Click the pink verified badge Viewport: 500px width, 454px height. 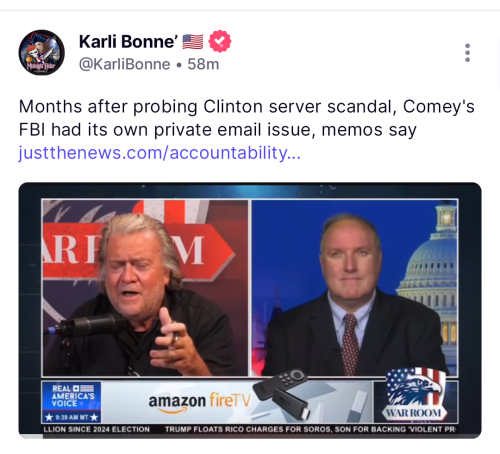point(220,41)
